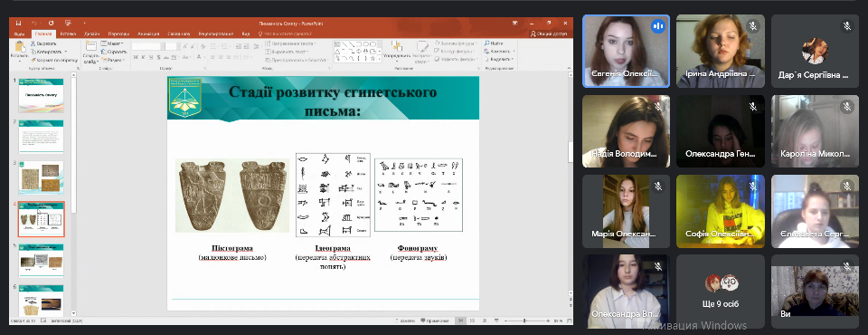Screen dimensions: 868x335
Task: Open the Replace (Заменить) dropdown arrow
Action: 514,51
